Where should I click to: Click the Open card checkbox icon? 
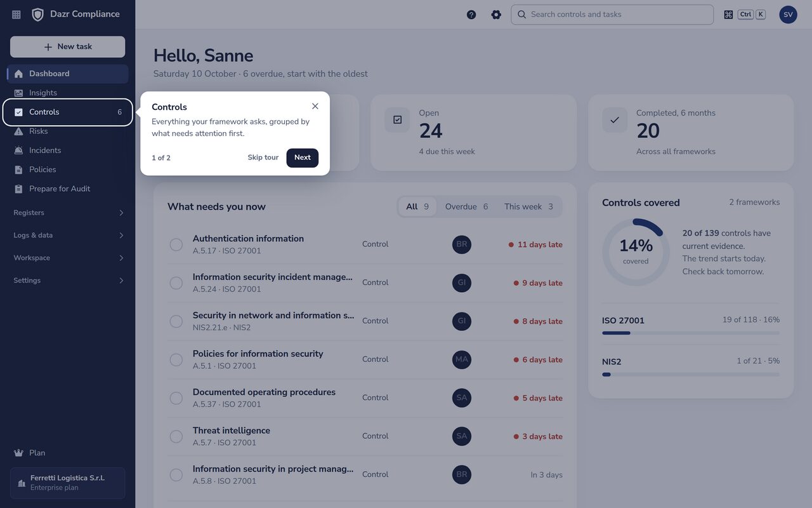click(397, 119)
